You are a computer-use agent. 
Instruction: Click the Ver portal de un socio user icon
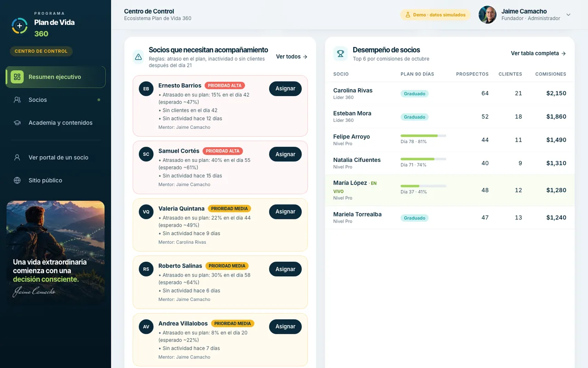(x=17, y=157)
